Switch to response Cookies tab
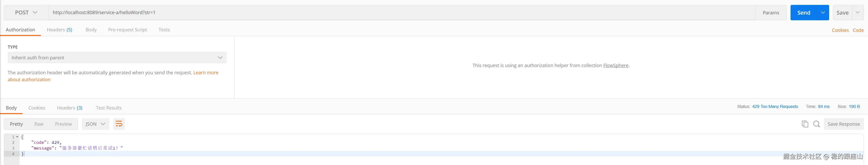This screenshot has height=165, width=868. click(x=37, y=108)
